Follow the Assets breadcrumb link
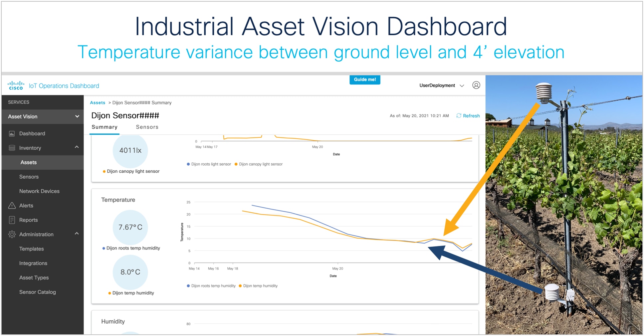Image resolution: width=644 pixels, height=336 pixels. [x=98, y=102]
